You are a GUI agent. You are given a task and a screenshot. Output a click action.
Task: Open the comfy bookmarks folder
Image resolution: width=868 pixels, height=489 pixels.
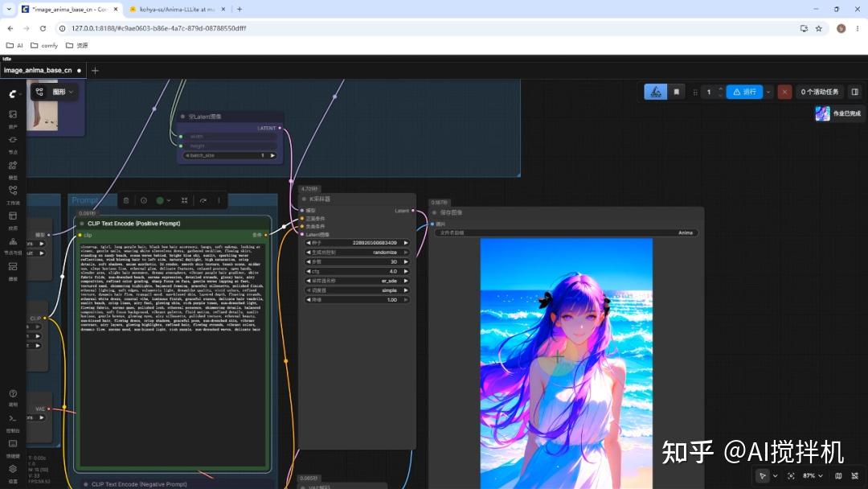pos(44,45)
